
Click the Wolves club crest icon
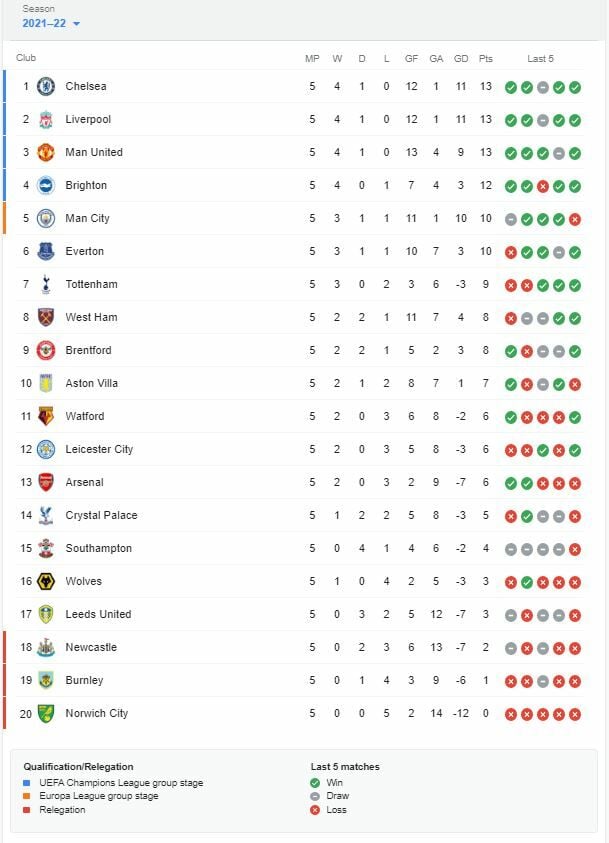coord(46,582)
